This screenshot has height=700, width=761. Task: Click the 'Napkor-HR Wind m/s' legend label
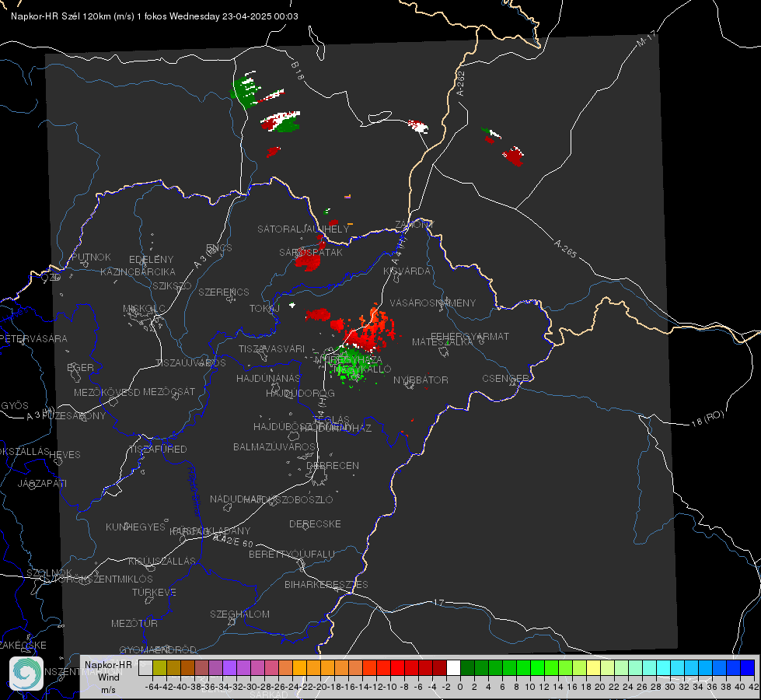108,677
